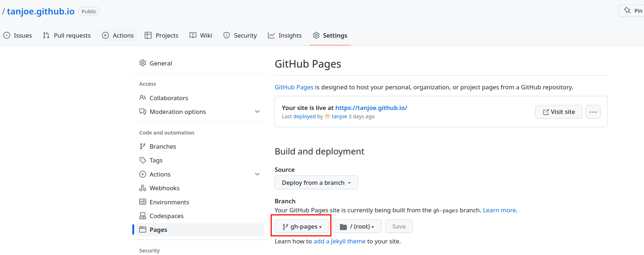Click the General gear icon in sidebar
644x255 pixels.
143,63
